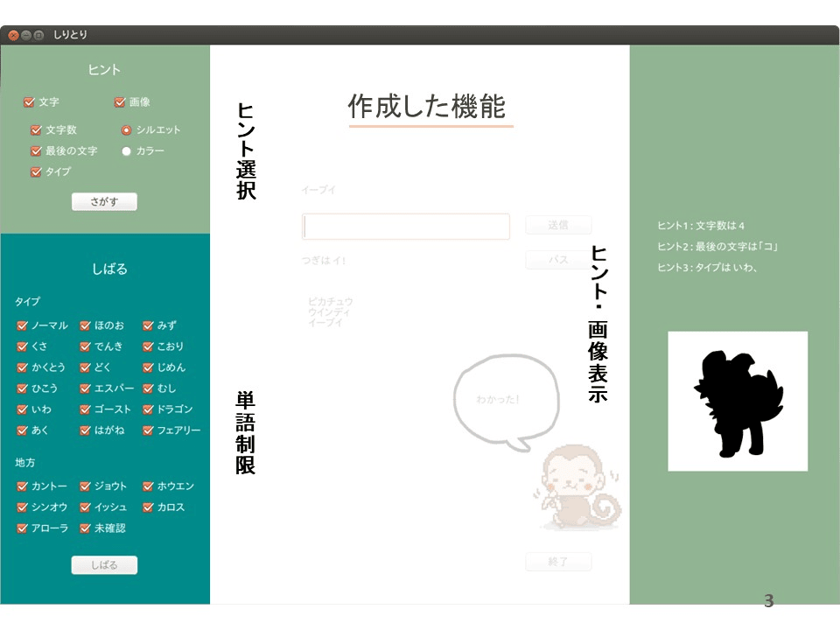Toggle the ゴースト type checkbox
This screenshot has width=840, height=630.
[85, 409]
